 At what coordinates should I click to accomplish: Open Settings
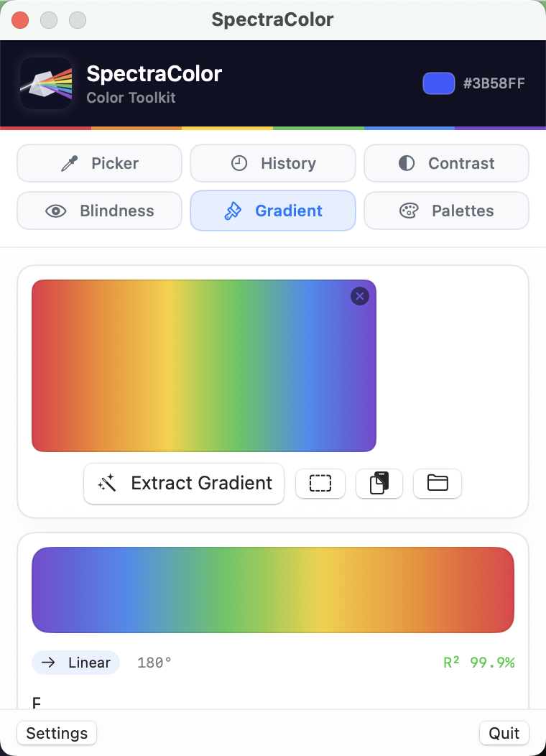point(56,733)
